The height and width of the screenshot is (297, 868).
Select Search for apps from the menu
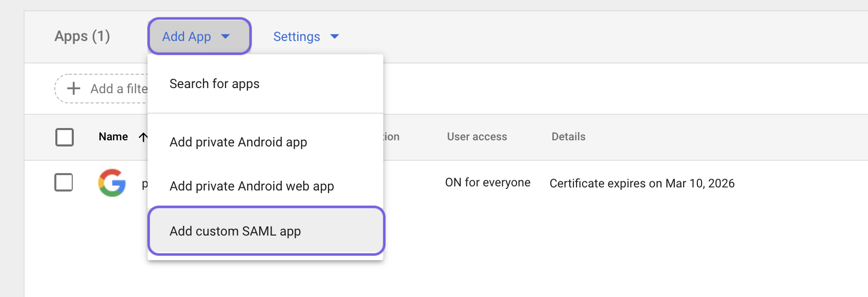tap(214, 83)
